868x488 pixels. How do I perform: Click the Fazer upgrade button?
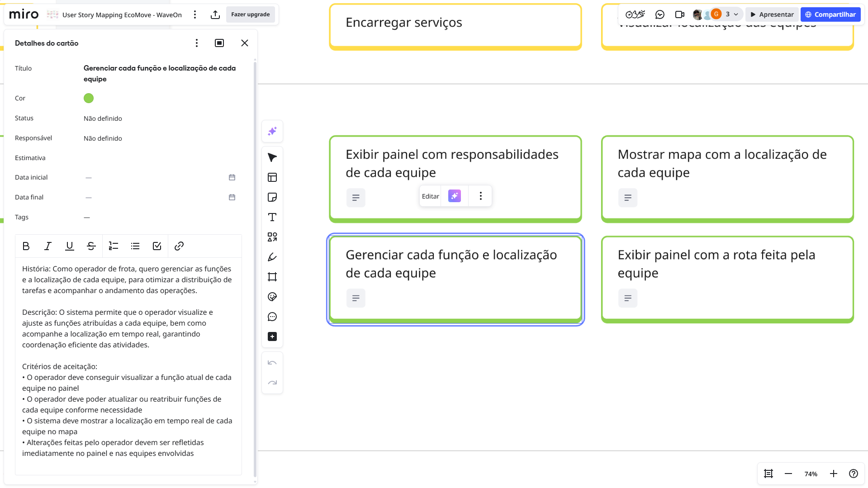point(250,14)
